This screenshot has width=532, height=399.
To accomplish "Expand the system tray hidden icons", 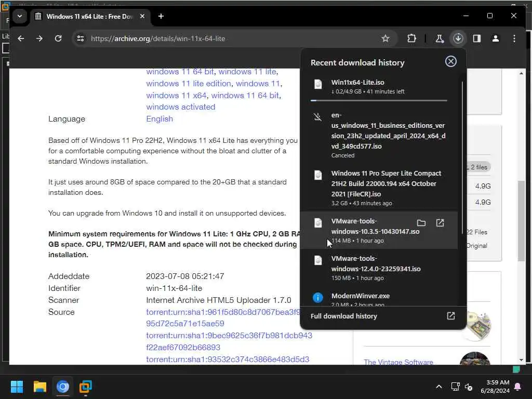I will [438, 387].
